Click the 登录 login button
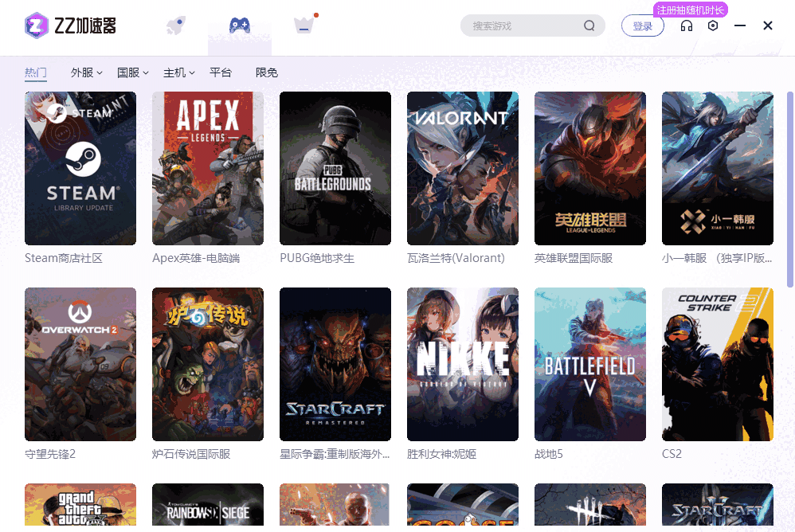Viewport: 795px width, 532px height. coord(642,26)
